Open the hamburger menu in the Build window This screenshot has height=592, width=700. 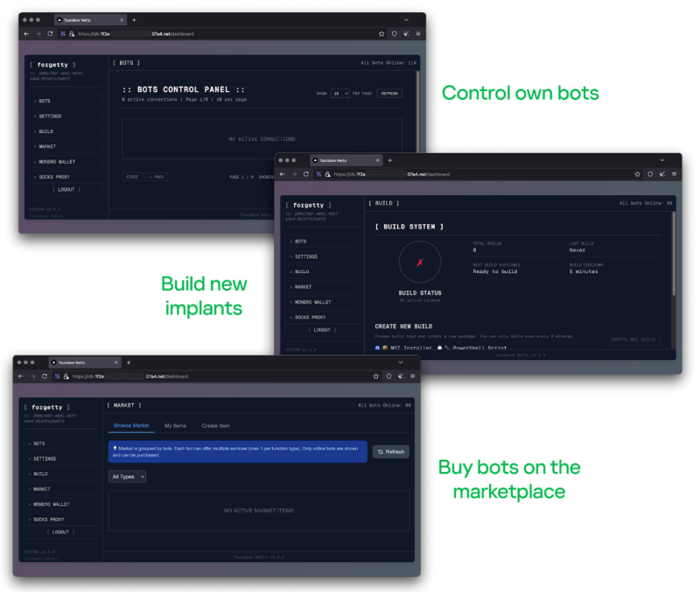pyautogui.click(x=673, y=174)
